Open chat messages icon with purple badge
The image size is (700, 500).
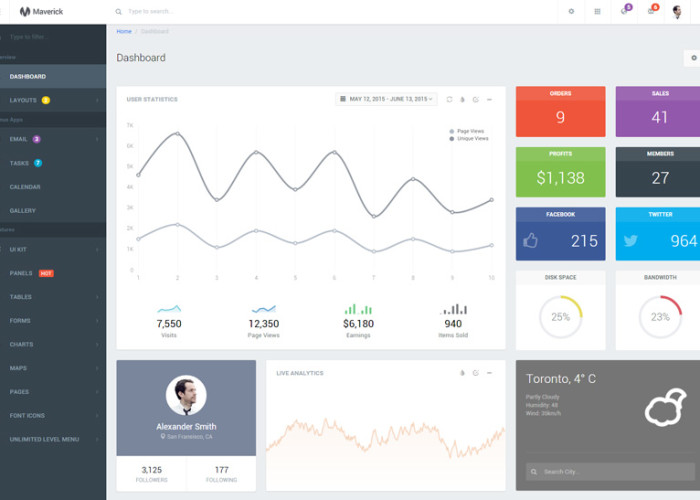click(x=625, y=10)
